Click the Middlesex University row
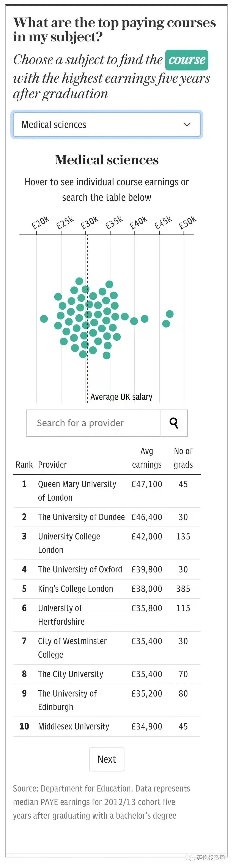 click(107, 726)
